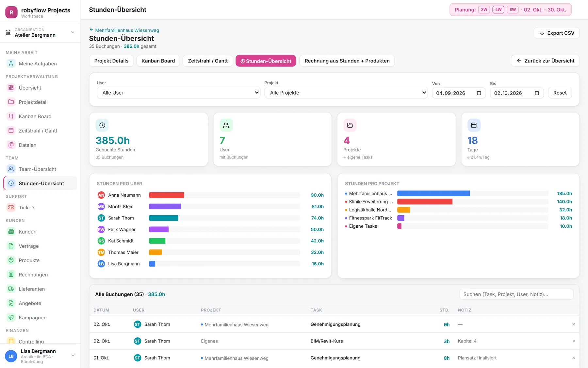The width and height of the screenshot is (588, 368).
Task: Select Felix Wagner user row
Action: 210,229
